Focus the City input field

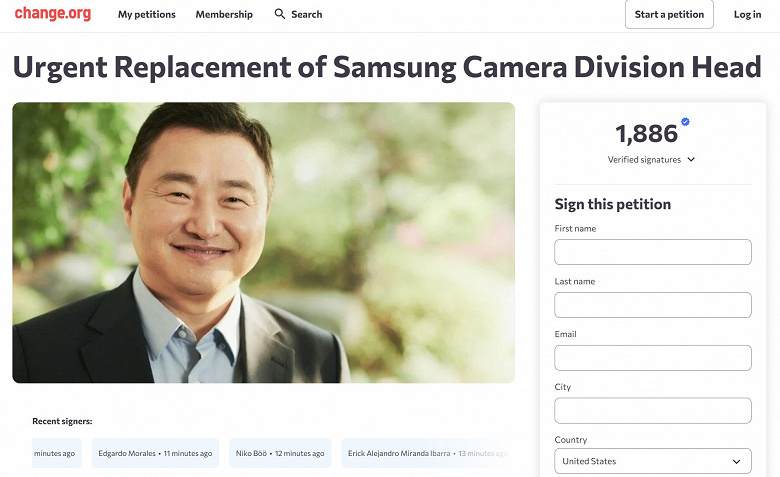(653, 410)
